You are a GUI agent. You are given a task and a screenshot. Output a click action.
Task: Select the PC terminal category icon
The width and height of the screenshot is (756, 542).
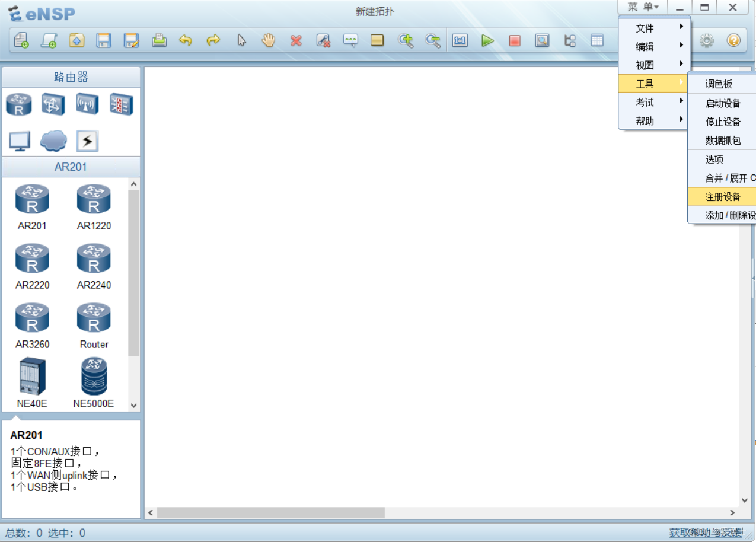tap(19, 141)
